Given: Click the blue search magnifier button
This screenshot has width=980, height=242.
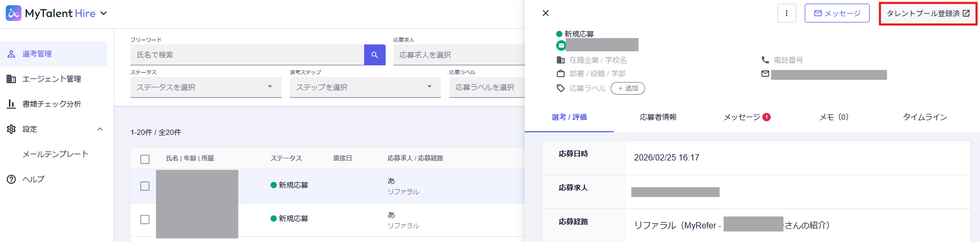Looking at the screenshot, I should click(375, 55).
